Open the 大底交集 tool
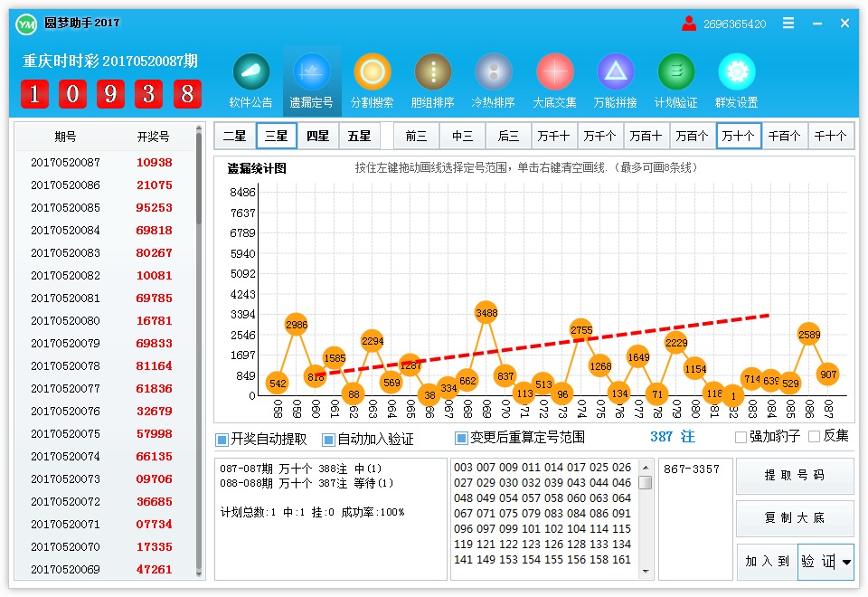Screen dimensions: 868x597 point(554,72)
